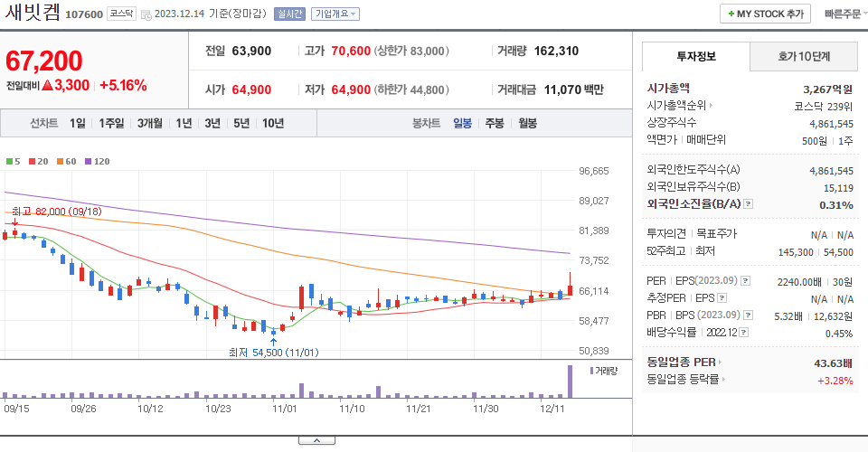Click the red 20-day moving average swatch
868x452 pixels.
33,162
